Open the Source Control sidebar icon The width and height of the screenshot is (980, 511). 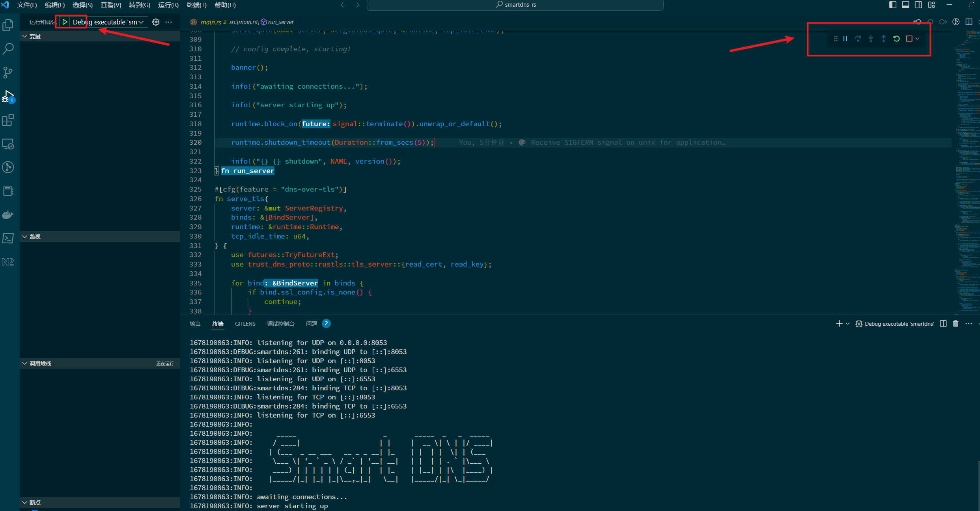[8, 72]
